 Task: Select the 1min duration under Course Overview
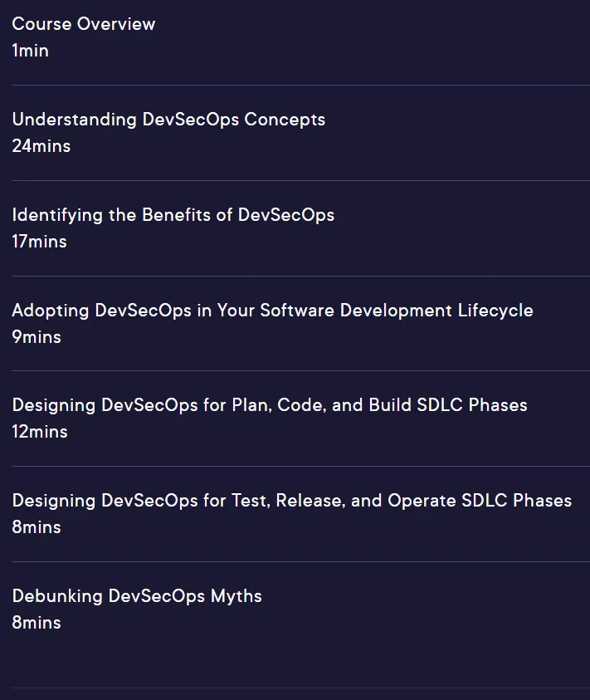(x=31, y=51)
